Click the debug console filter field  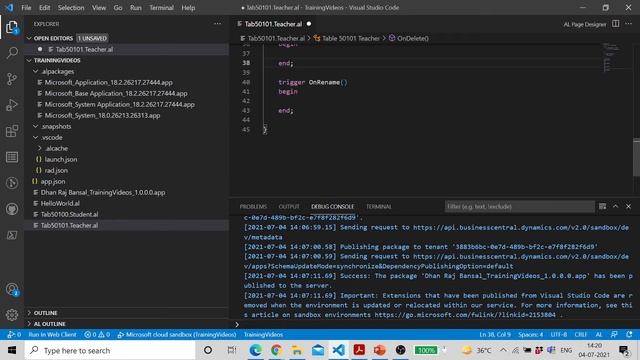pyautogui.click(x=519, y=207)
